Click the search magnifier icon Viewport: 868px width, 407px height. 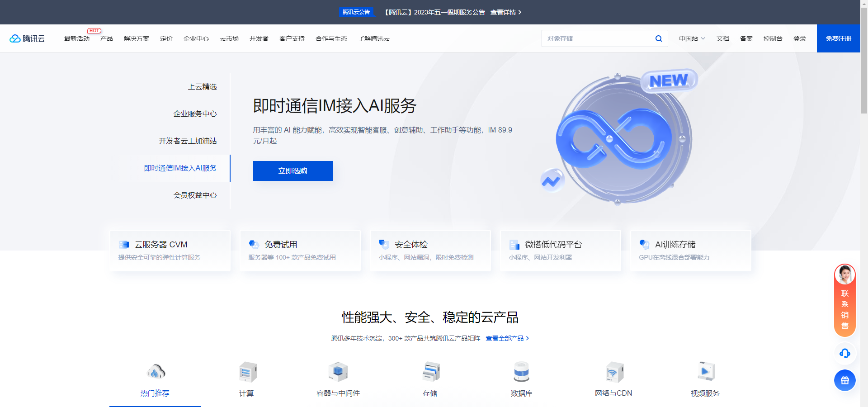point(659,38)
